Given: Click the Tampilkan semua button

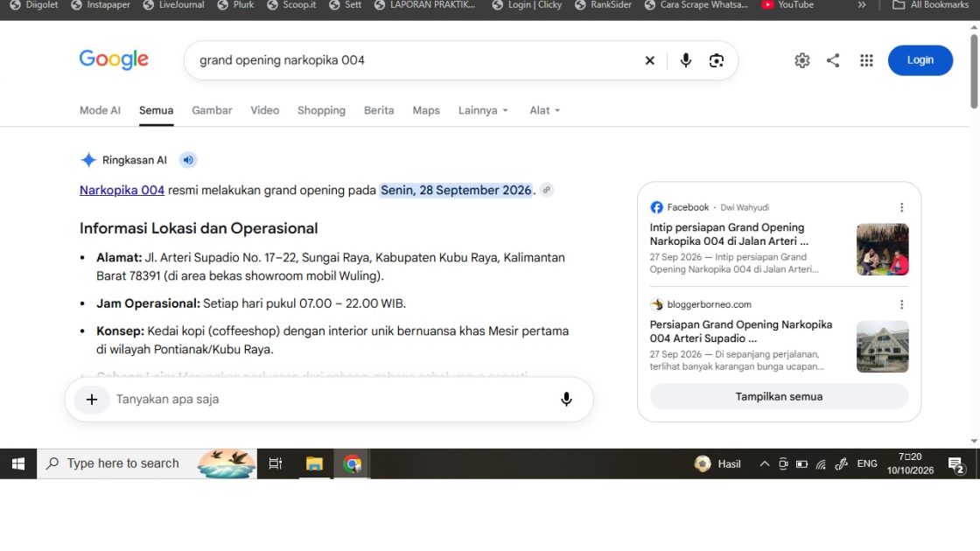Looking at the screenshot, I should [779, 397].
